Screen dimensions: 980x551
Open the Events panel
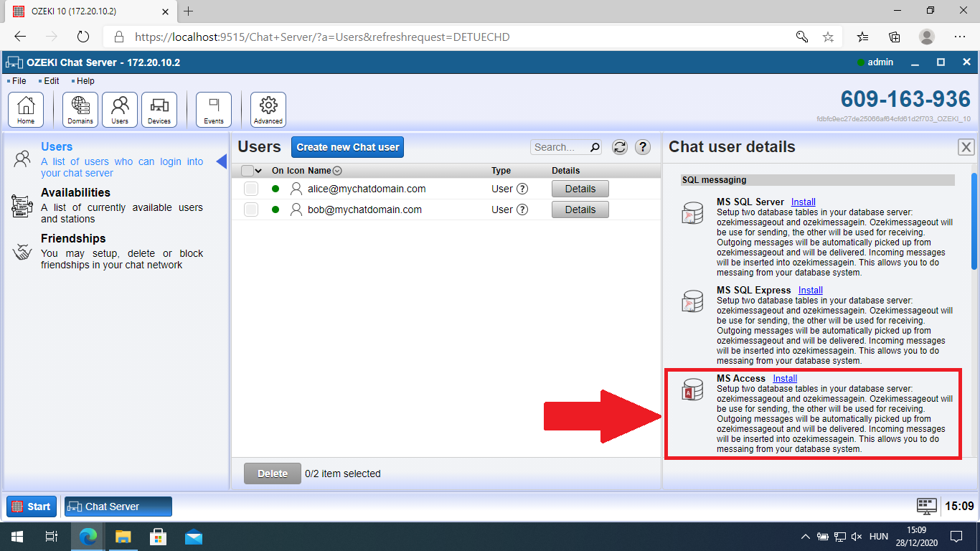(x=213, y=109)
